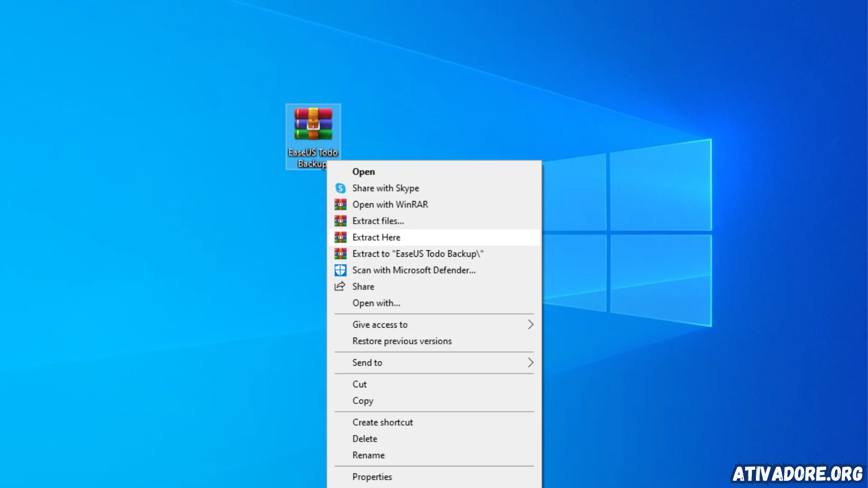Click the 'Extract to EaseUS Todo Backup' icon
The width and height of the screenshot is (868, 488).
pos(340,254)
